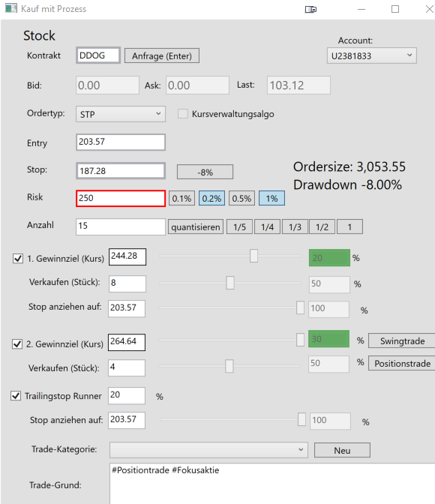This screenshot has height=504, width=435.
Task: Click the quantisieren button
Action: point(196,227)
